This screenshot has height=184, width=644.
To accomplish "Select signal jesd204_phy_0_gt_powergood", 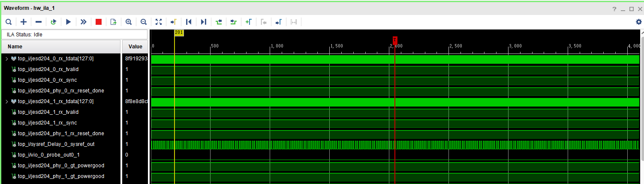I will click(61, 166).
